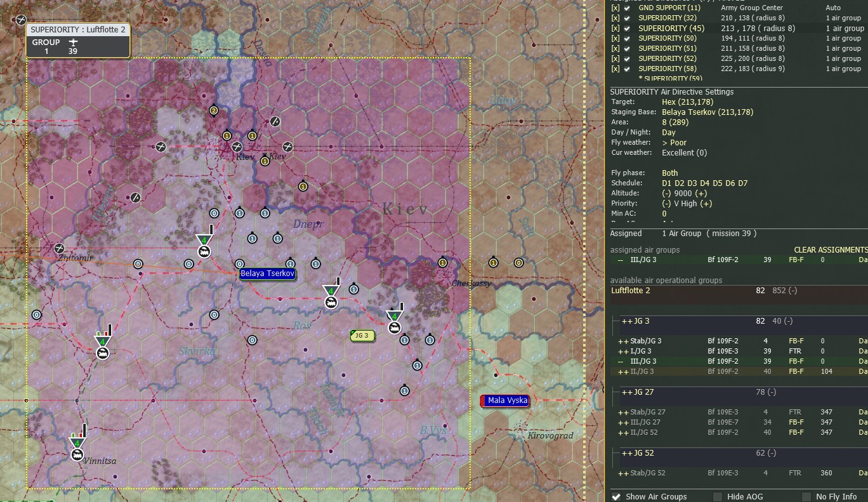Click the Mala Vyska label on the map
Image resolution: width=868 pixels, height=502 pixels.
coord(505,400)
